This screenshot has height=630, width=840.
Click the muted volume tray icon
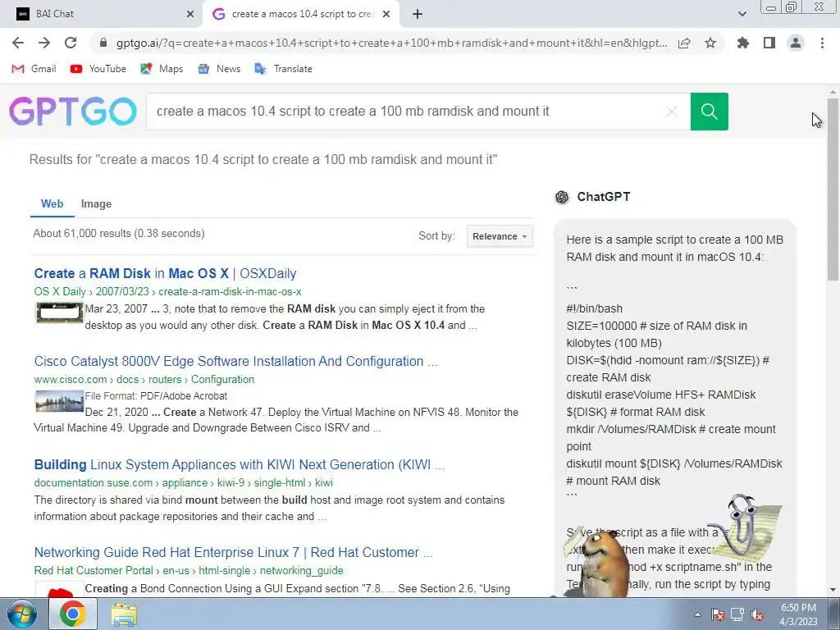[x=757, y=614]
